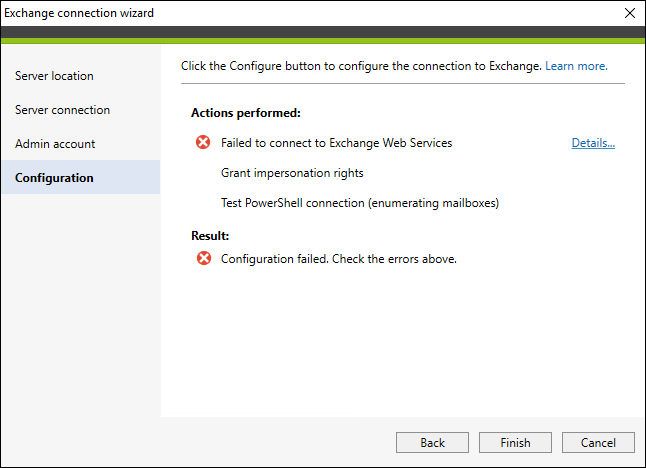Click the Configure button instruction text
Screen dimensions: 646x468
click(x=361, y=66)
